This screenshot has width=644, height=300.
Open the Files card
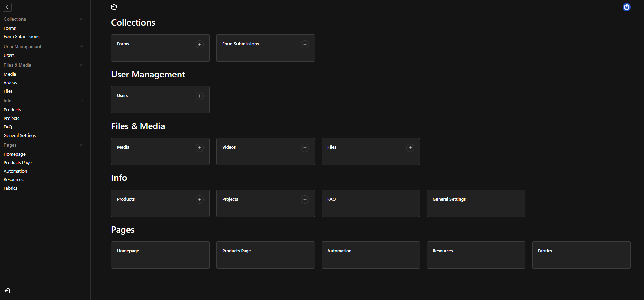(371, 152)
